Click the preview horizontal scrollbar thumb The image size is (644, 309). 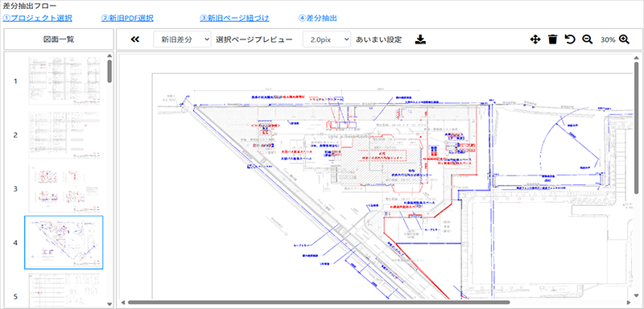click(319, 303)
